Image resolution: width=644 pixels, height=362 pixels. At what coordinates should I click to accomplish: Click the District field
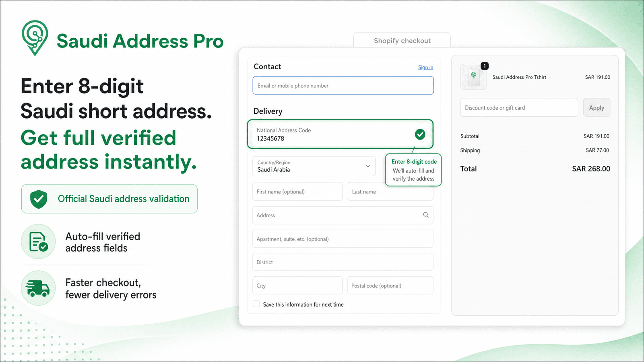(x=343, y=262)
